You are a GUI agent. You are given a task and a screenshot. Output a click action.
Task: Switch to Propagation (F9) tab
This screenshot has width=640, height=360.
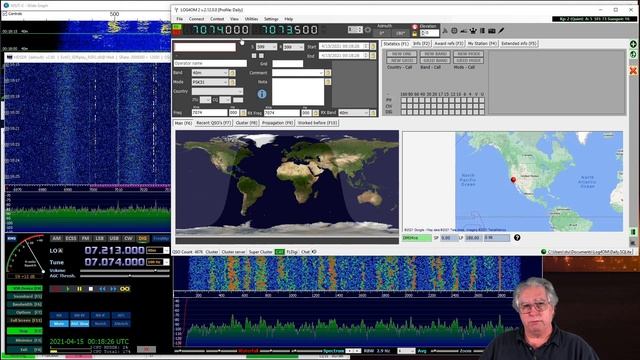point(278,123)
